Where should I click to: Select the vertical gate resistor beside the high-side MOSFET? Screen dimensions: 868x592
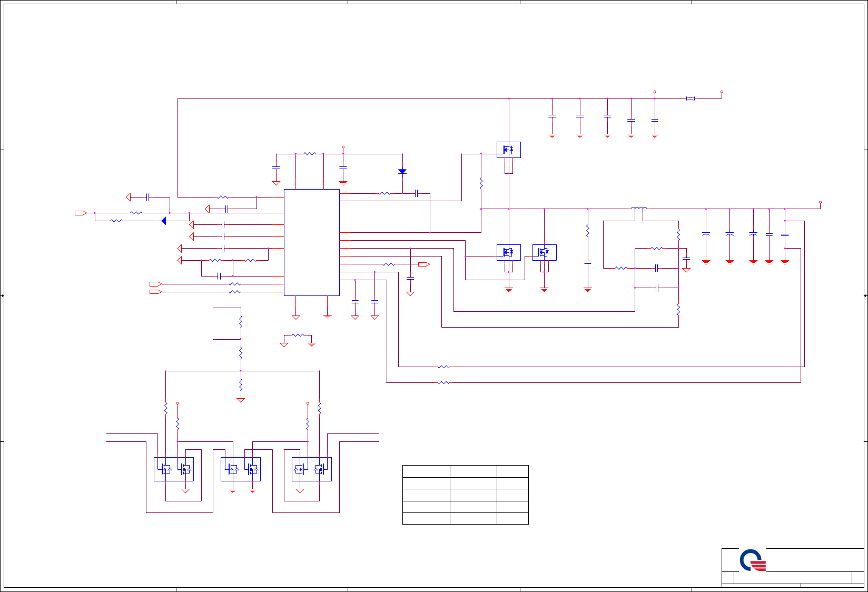click(x=481, y=183)
